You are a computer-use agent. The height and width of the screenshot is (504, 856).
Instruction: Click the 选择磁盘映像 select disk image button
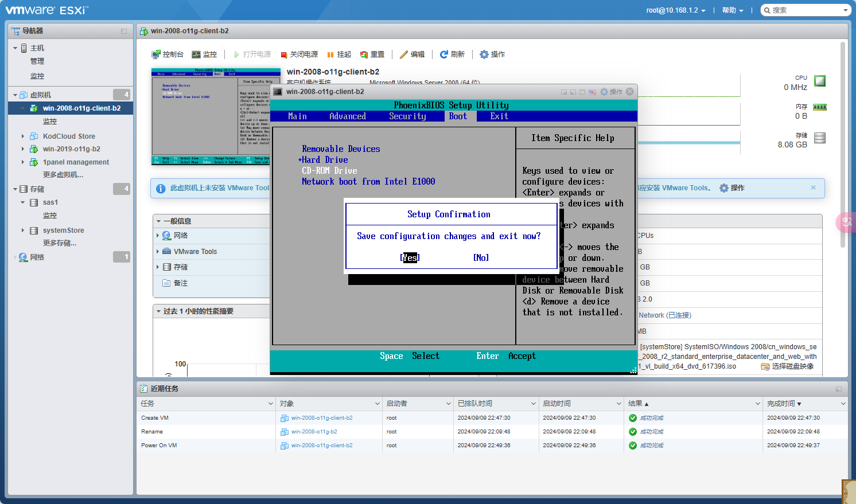787,366
